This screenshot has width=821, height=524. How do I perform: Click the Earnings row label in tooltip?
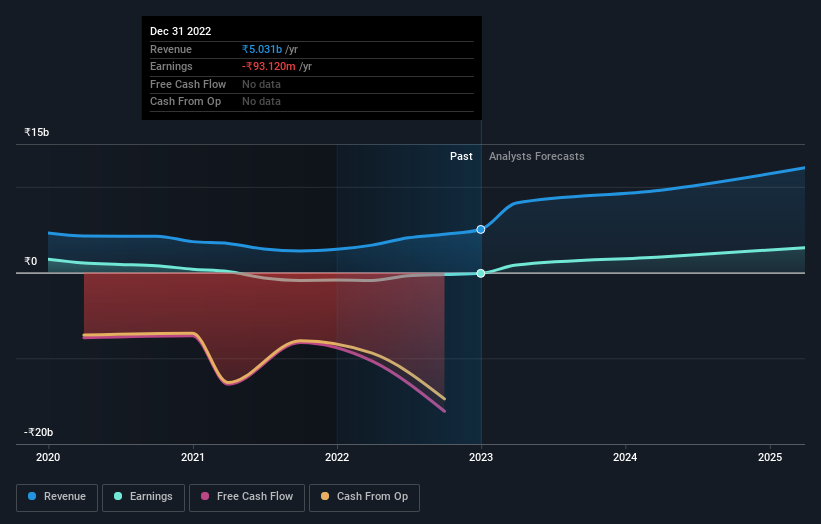171,66
